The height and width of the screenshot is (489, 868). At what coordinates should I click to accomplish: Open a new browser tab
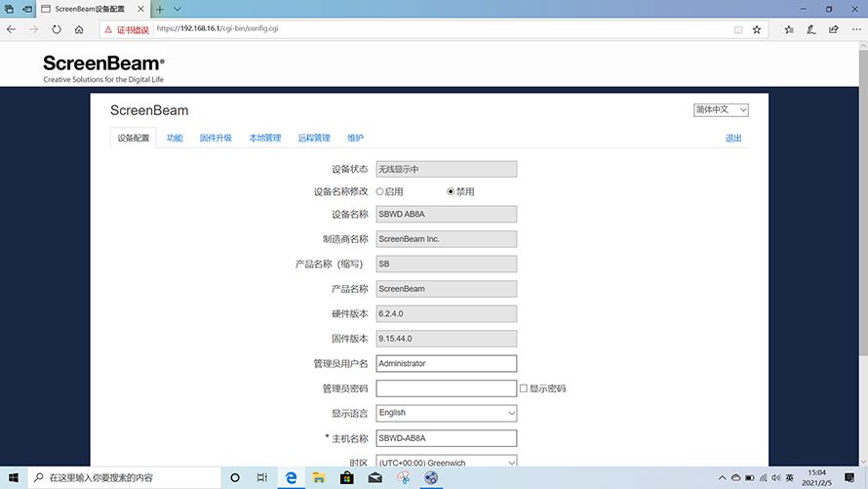[x=159, y=9]
